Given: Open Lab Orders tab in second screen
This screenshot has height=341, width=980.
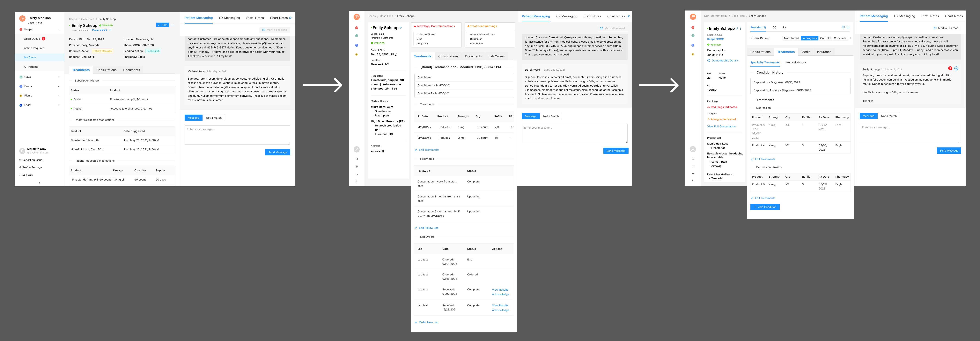Looking at the screenshot, I should [497, 56].
